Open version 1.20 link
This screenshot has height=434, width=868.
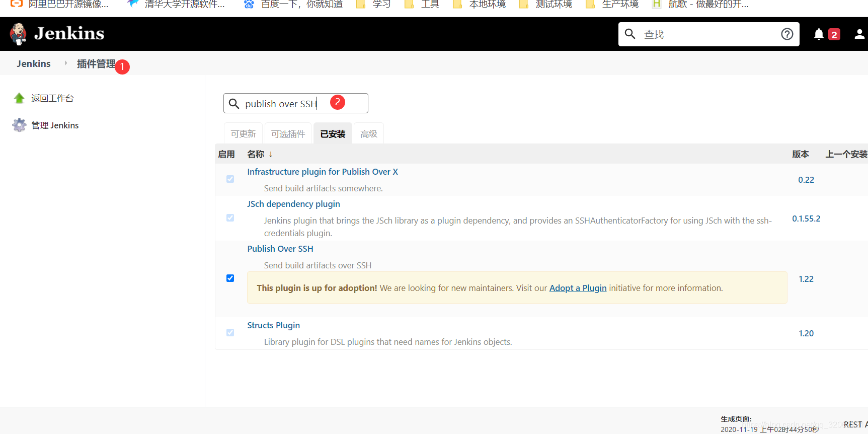coord(806,333)
